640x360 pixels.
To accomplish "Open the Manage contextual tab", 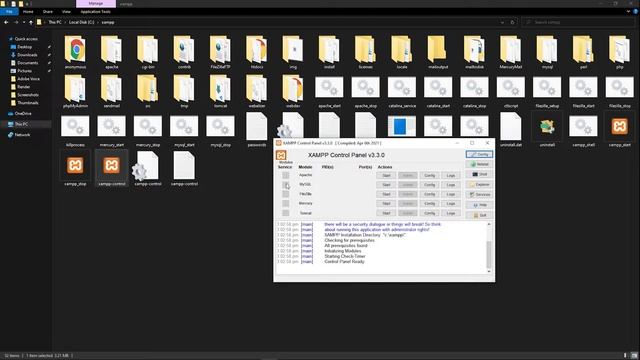I will [96, 4].
